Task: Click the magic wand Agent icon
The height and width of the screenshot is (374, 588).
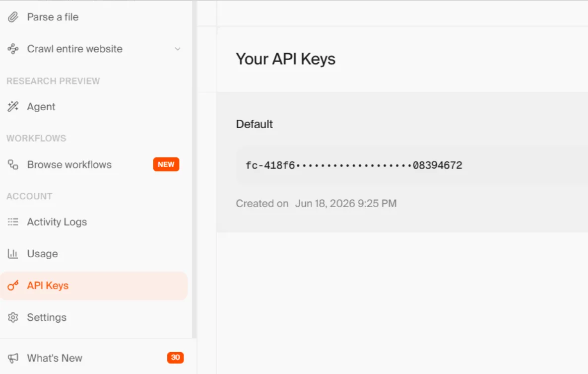Action: [13, 107]
